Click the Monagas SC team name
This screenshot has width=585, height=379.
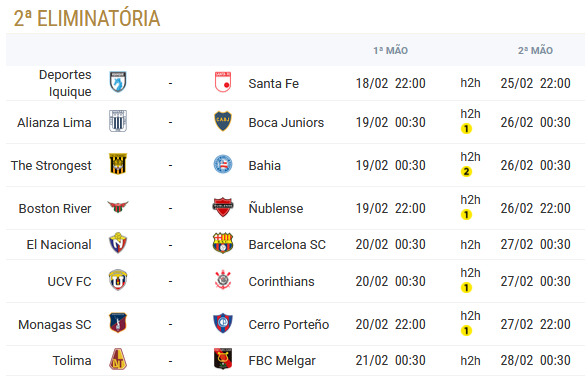(54, 325)
